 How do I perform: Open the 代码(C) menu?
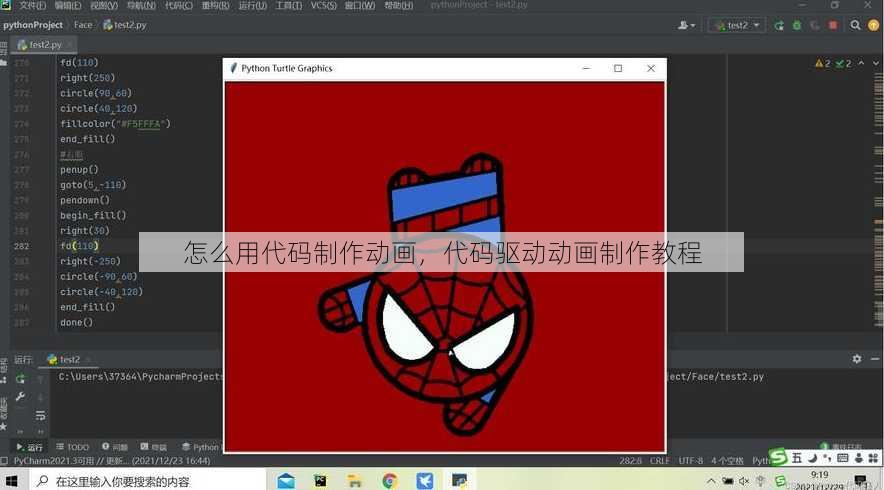coord(179,6)
